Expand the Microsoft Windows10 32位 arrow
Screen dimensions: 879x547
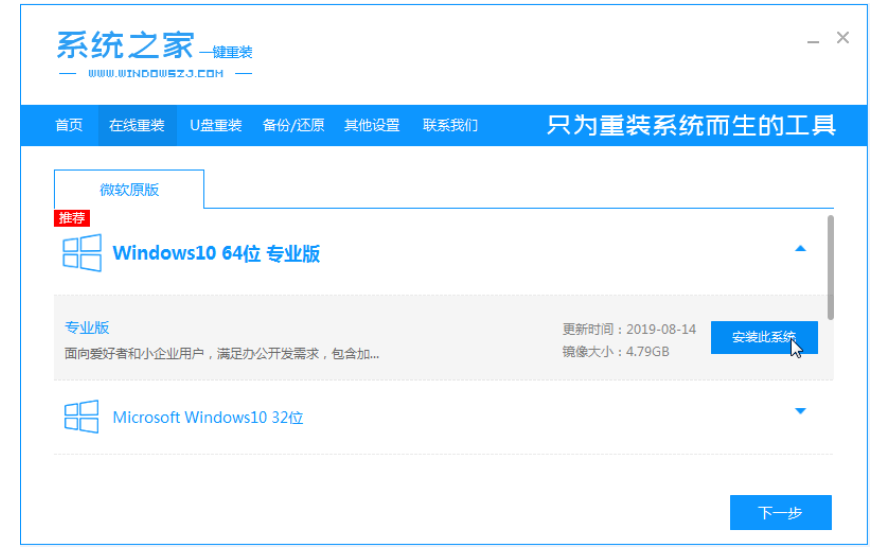[x=800, y=411]
